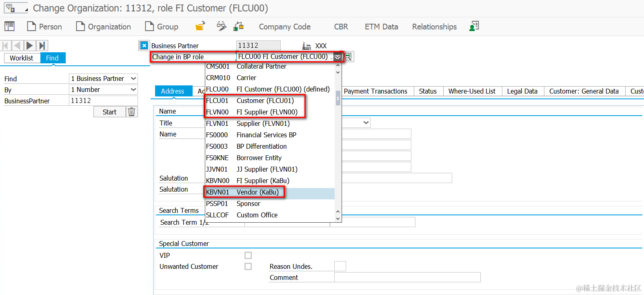
Task: Click the Reason Undes. field
Action: click(x=340, y=266)
